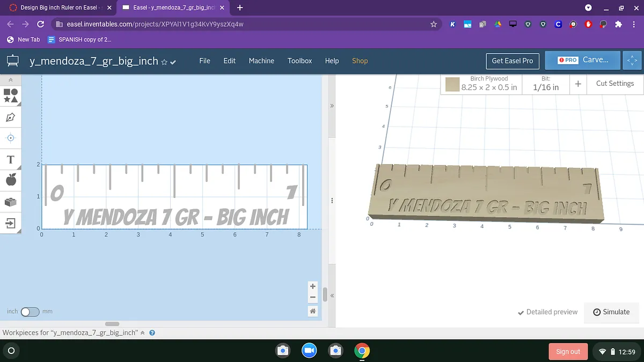
Task: Click the Get Easel Pro button
Action: tap(512, 61)
